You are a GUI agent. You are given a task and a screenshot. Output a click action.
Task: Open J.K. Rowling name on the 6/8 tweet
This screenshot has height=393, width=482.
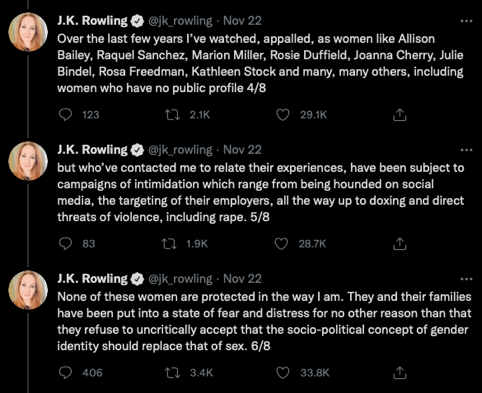[92, 279]
